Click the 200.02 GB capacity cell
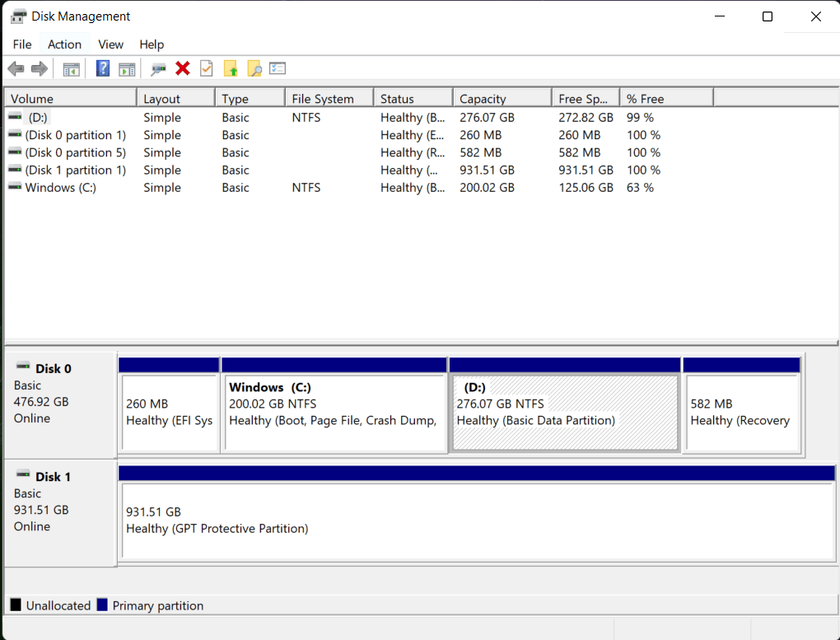840x640 pixels. click(487, 188)
